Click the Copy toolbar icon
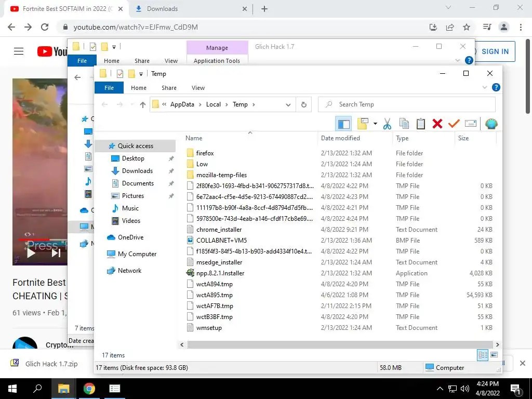The image size is (532, 399). pos(404,124)
